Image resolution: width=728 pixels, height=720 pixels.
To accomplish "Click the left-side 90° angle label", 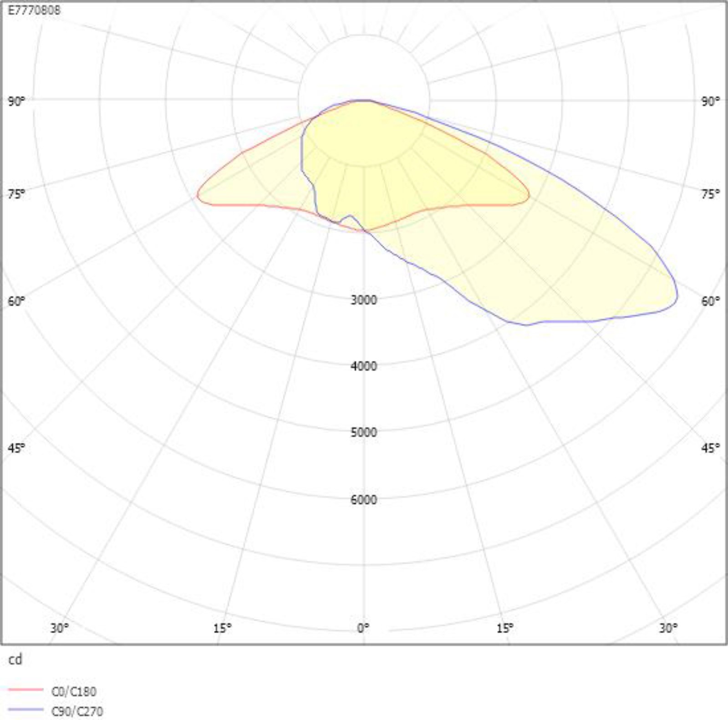I will 16,101.
